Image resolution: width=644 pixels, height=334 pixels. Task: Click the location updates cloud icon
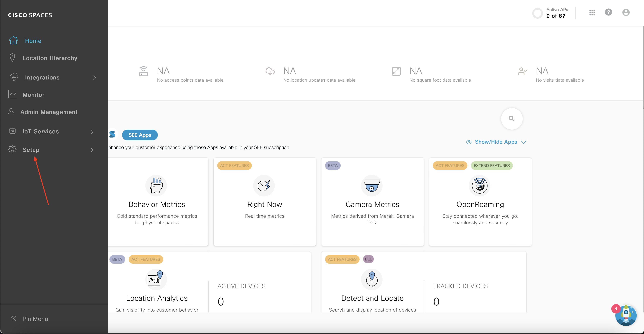tap(270, 71)
